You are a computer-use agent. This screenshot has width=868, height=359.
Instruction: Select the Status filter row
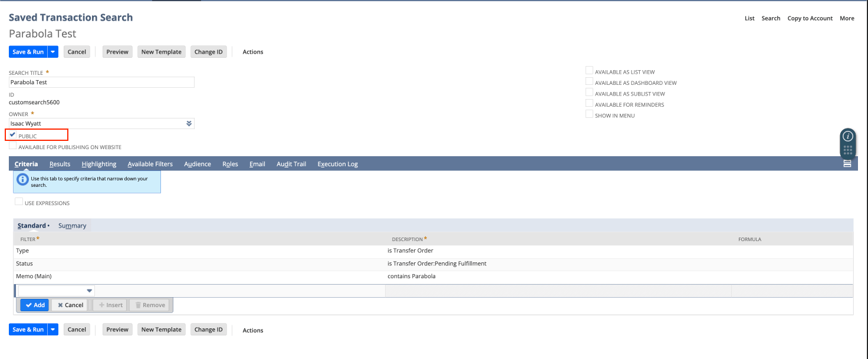(x=433, y=264)
